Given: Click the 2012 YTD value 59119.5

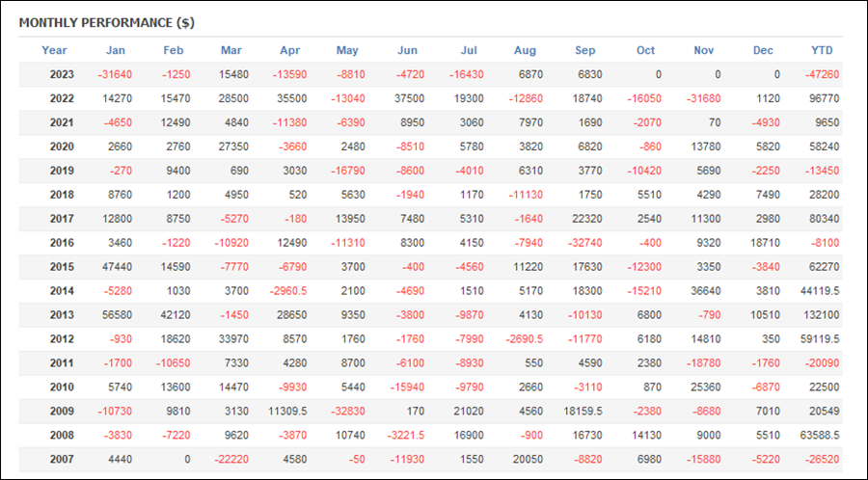Looking at the screenshot, I should (819, 339).
